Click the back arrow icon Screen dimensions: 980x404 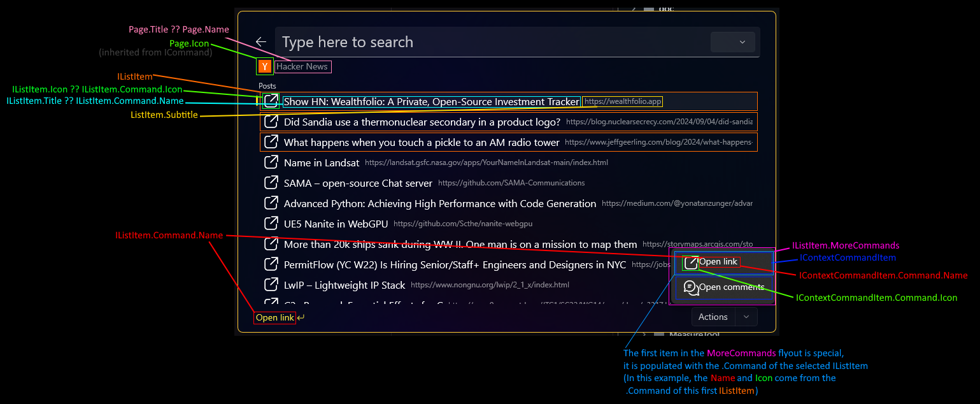261,42
